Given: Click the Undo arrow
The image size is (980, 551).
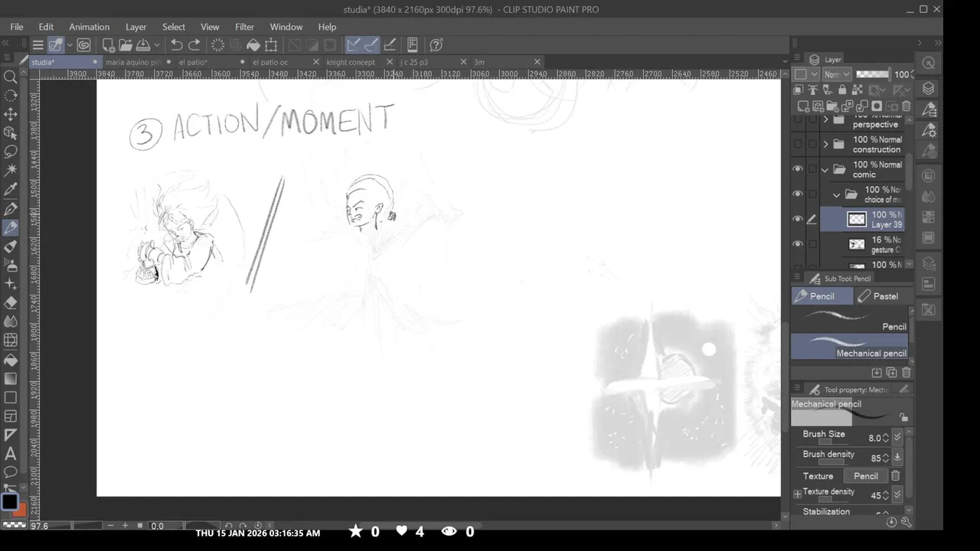Looking at the screenshot, I should click(x=177, y=45).
